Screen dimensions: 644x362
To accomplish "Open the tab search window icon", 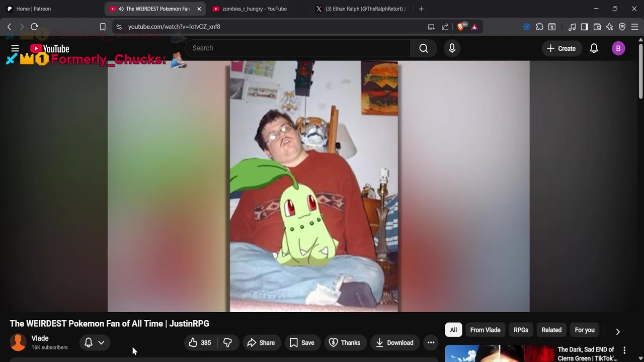I will coord(552,27).
